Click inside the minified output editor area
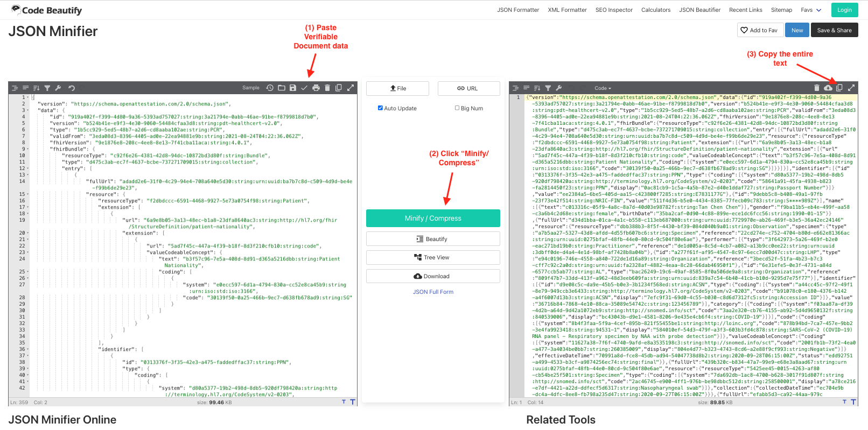 tap(691, 246)
